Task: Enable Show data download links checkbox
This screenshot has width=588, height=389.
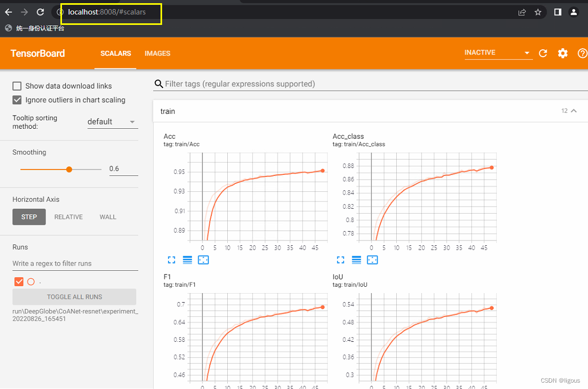Action: tap(17, 86)
